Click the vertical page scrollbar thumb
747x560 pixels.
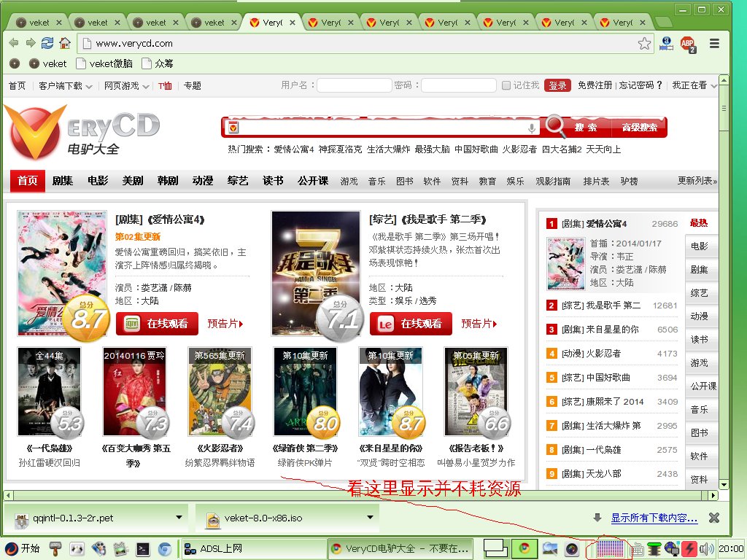[724, 109]
